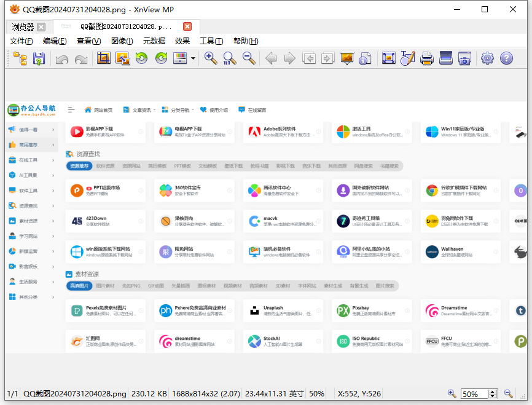Start the slideshow from the toolbar
Viewport: 532px width, 405px height.
click(347, 58)
